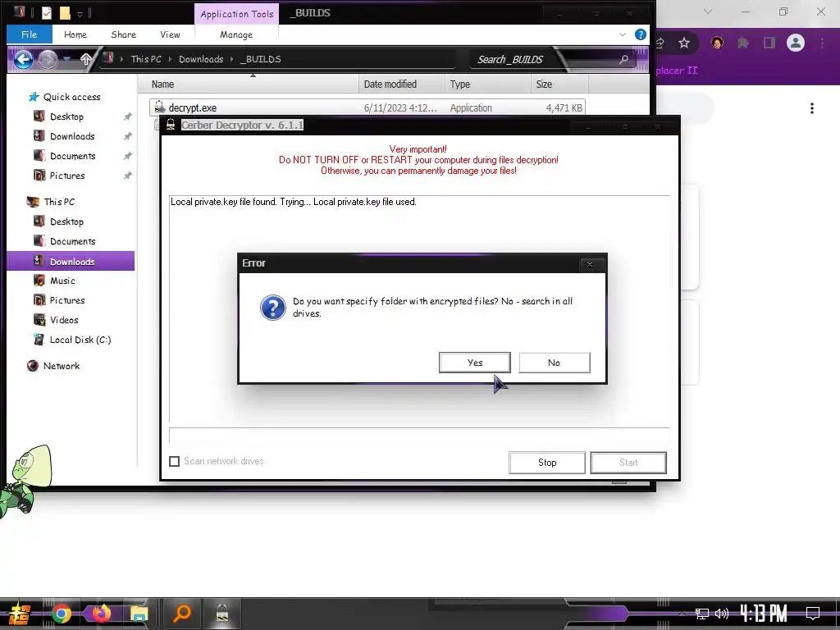The image size is (840, 630).
Task: Open the Share ribbon tab
Action: click(124, 34)
